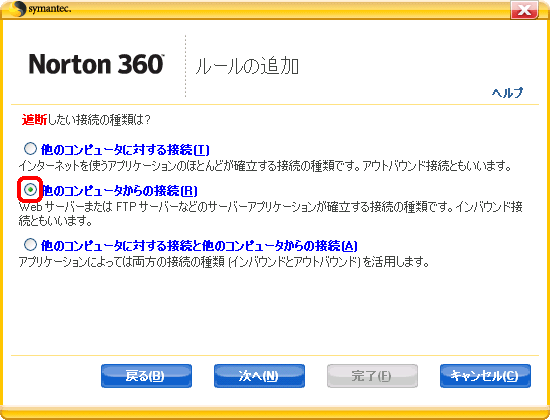550x420 pixels.
Task: Click the Symantec logo icon in title bar
Action: [17, 9]
